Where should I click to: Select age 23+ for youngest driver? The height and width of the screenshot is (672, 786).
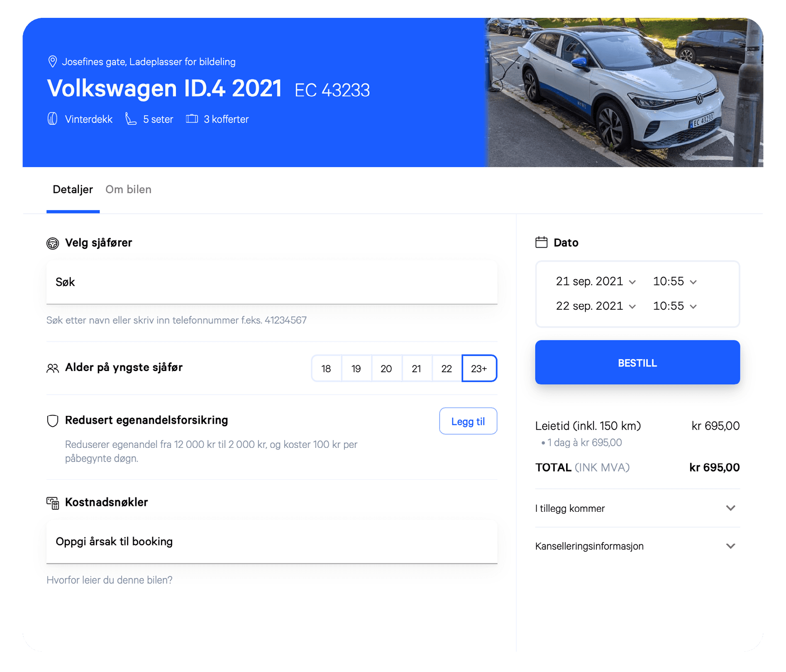tap(479, 368)
